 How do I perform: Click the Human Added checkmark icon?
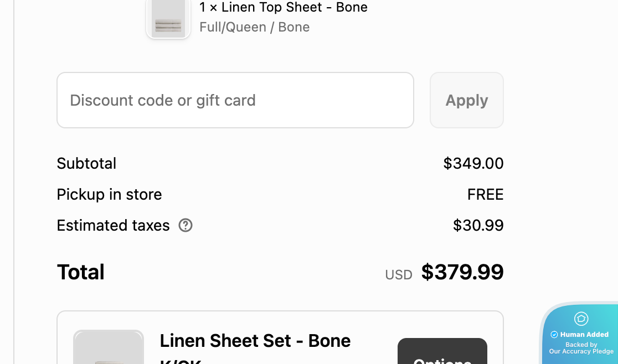coord(554,335)
